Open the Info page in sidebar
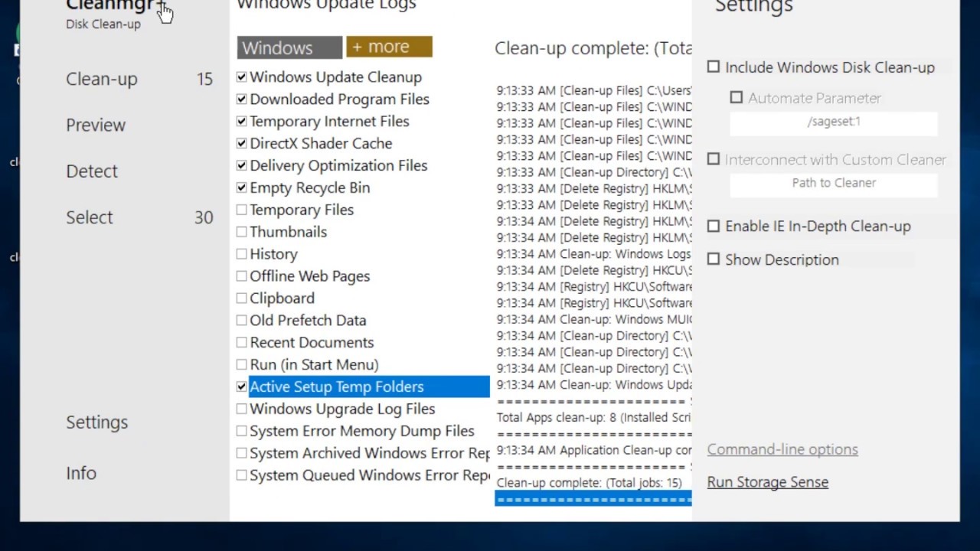 81,473
